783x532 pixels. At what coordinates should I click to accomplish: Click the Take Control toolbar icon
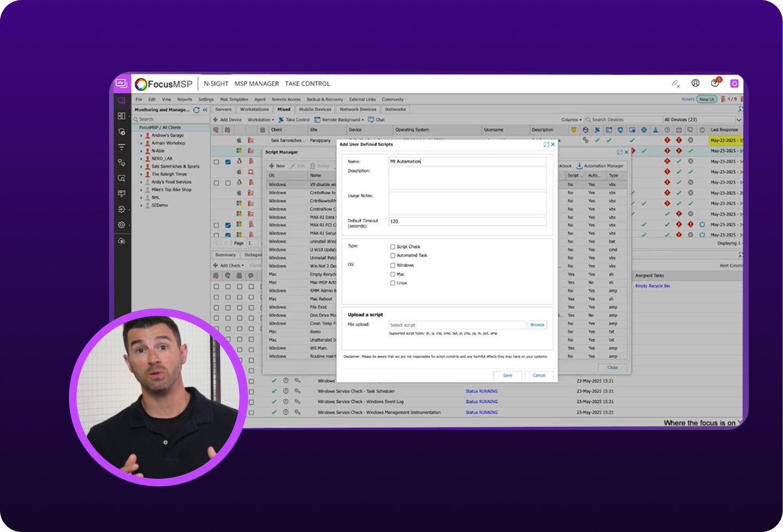tap(281, 120)
